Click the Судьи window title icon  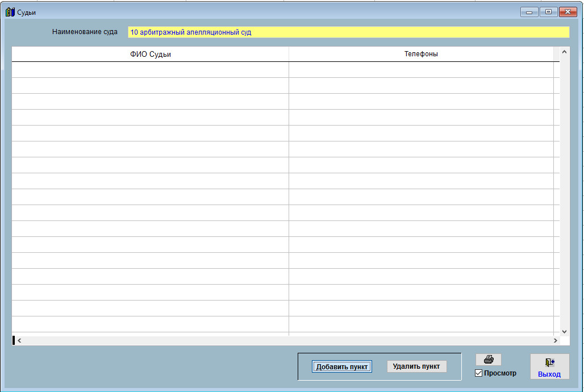click(x=10, y=12)
